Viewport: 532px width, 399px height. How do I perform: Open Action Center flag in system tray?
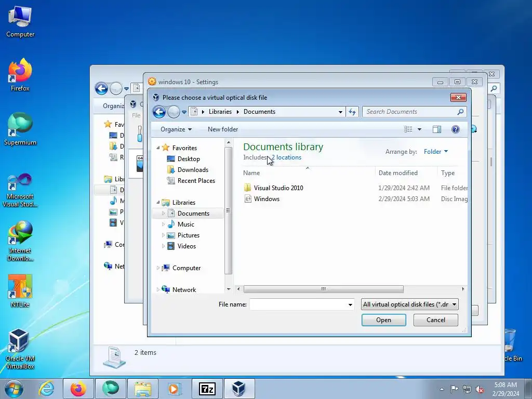click(454, 389)
